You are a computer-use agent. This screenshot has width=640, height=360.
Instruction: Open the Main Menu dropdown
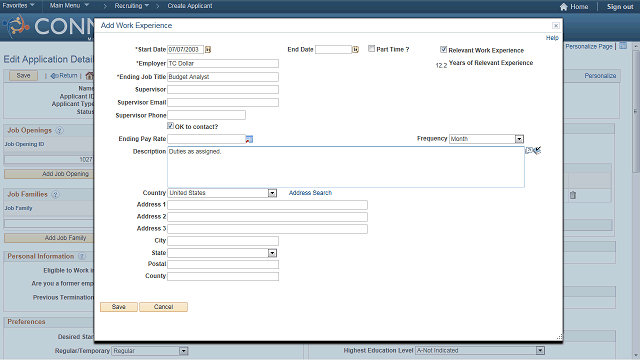click(x=69, y=6)
